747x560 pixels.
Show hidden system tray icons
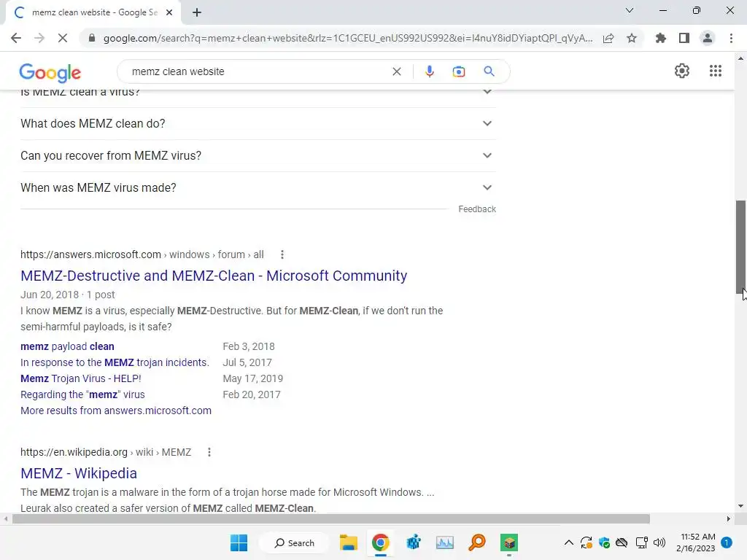[569, 542]
